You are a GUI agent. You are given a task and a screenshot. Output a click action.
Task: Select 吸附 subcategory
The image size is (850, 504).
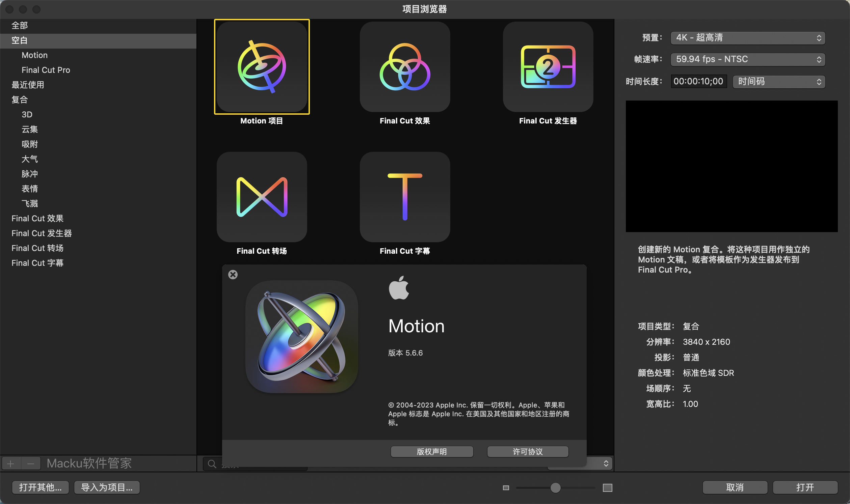point(98,144)
